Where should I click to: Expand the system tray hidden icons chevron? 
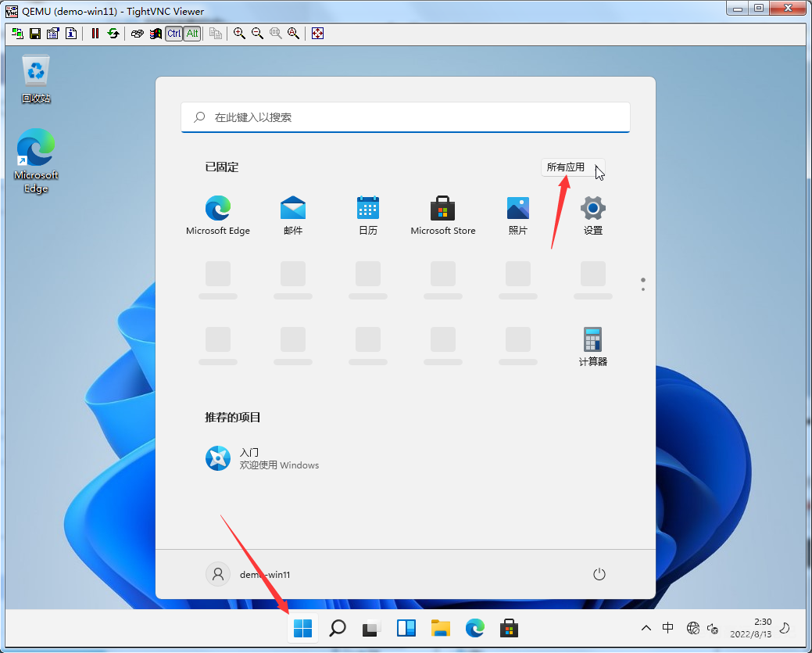646,628
